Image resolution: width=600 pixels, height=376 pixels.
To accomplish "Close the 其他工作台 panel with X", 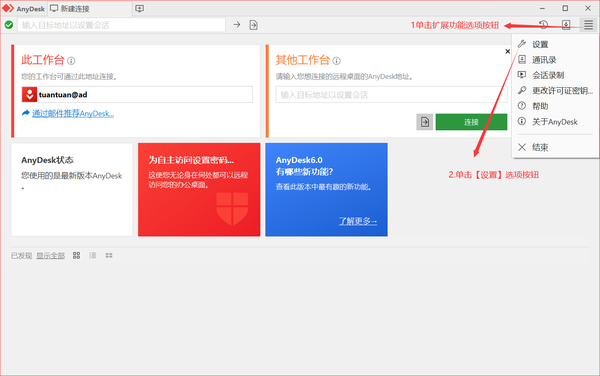I will point(507,51).
